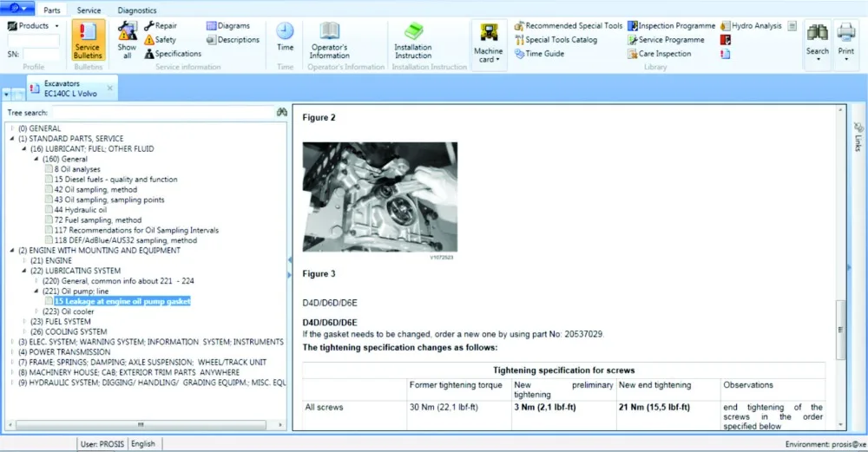Select (26) COOLING SYSTEM tree item
Screen dimensions: 868x452
(69, 331)
